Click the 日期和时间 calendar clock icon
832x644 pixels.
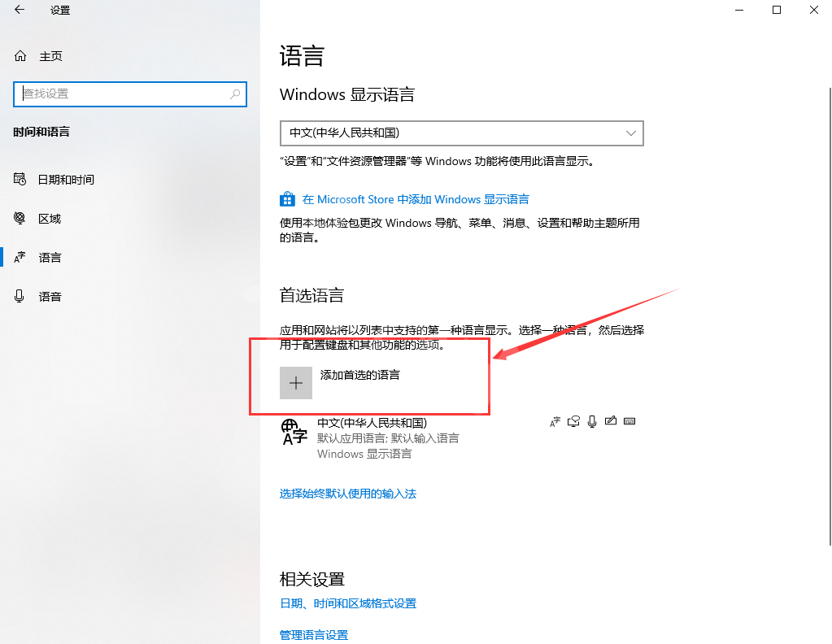pyautogui.click(x=20, y=180)
